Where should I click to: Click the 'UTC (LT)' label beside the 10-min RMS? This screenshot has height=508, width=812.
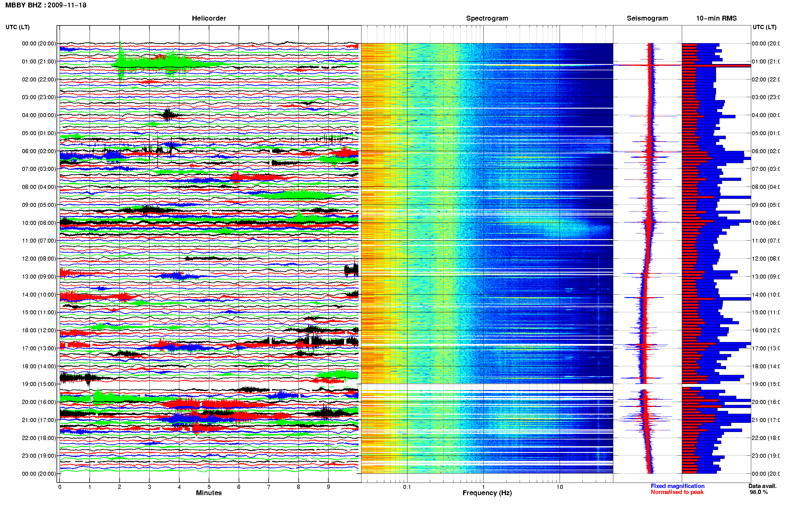click(764, 27)
